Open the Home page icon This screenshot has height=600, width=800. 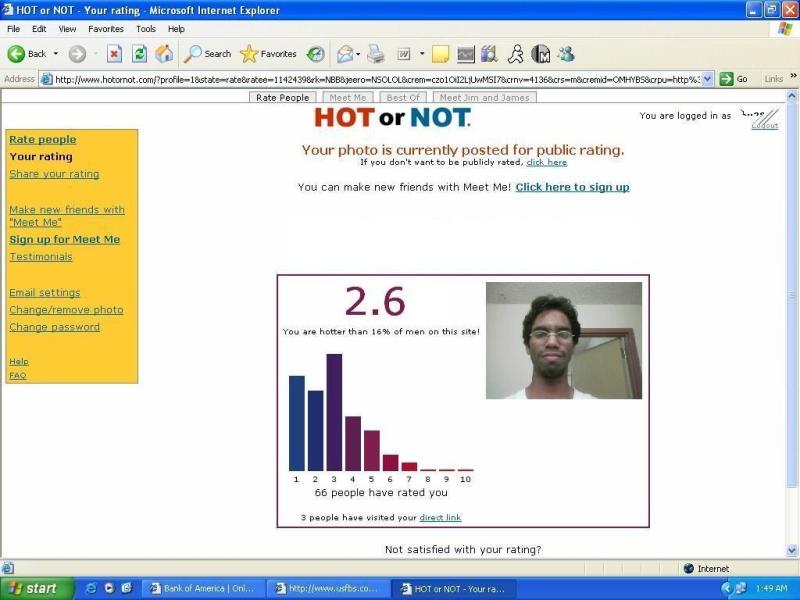pos(164,54)
